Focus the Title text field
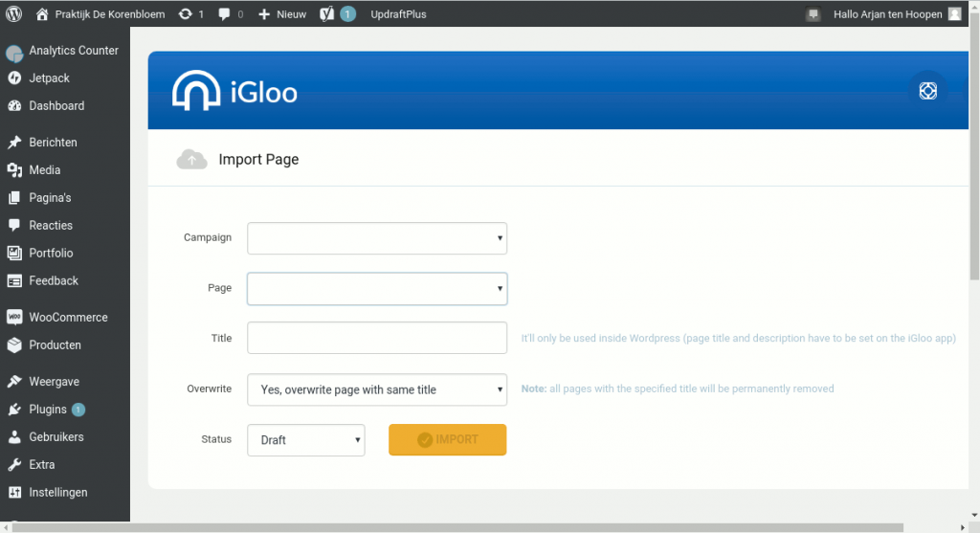Screen dimensions: 980x533 coord(377,339)
